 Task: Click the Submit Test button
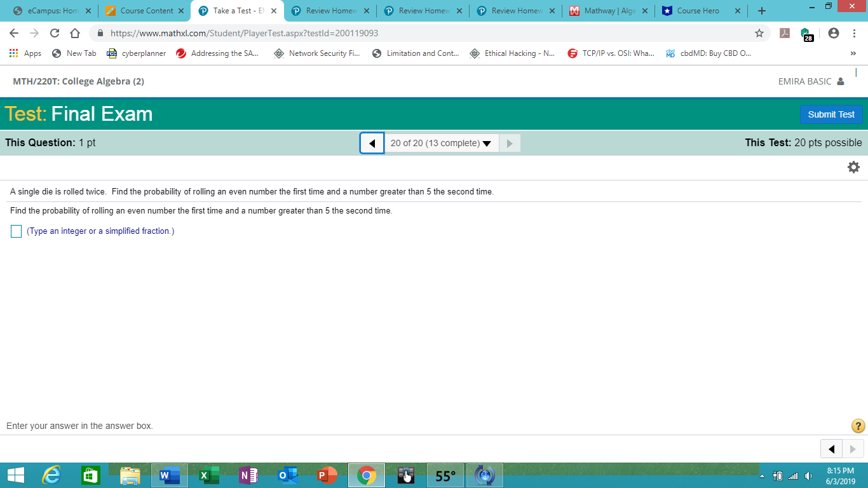tap(831, 114)
